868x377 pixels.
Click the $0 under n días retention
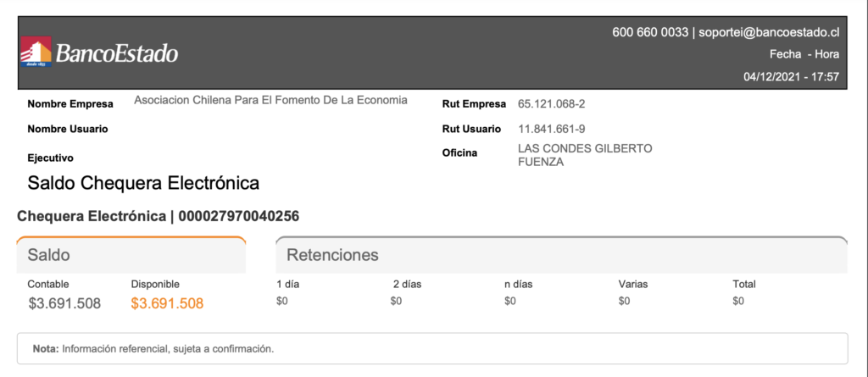click(x=510, y=302)
